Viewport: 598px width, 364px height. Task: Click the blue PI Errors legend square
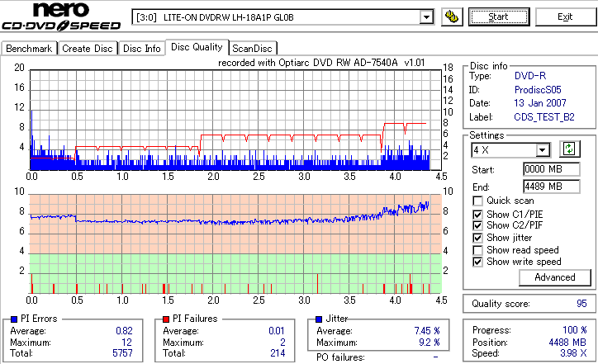coord(14,319)
